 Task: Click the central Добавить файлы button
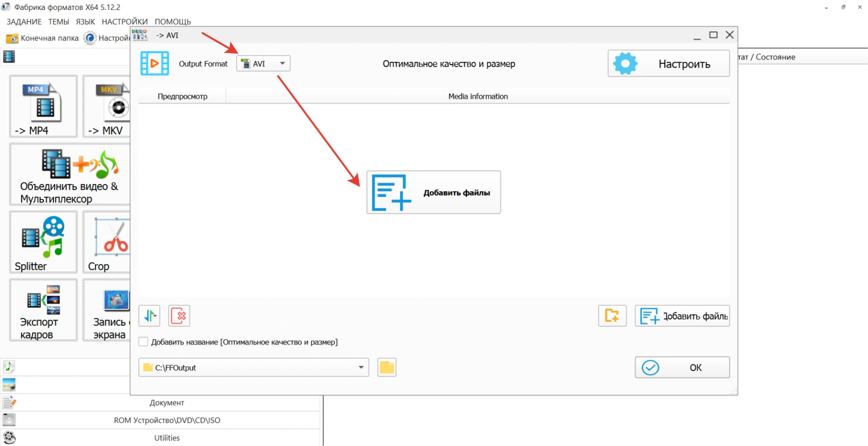[x=433, y=192]
